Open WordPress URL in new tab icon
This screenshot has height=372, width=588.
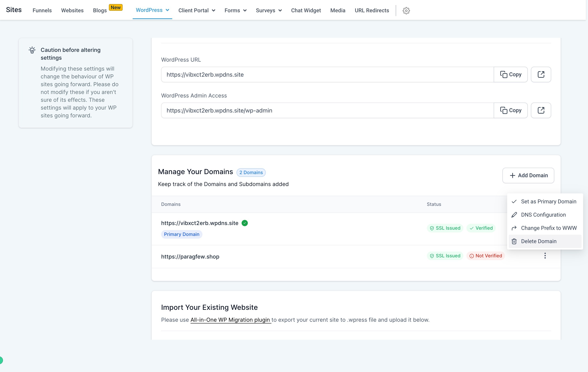click(541, 74)
